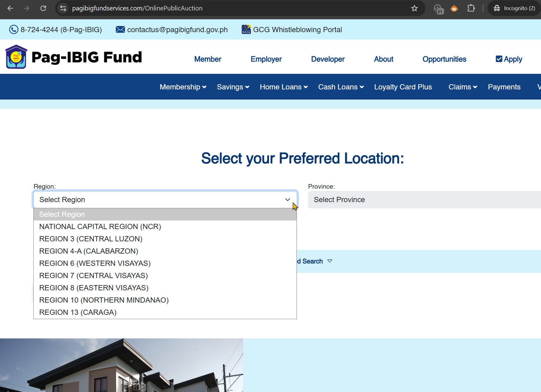Select Loyalty Card Plus in navigation
This screenshot has width=541, height=392.
coord(403,87)
